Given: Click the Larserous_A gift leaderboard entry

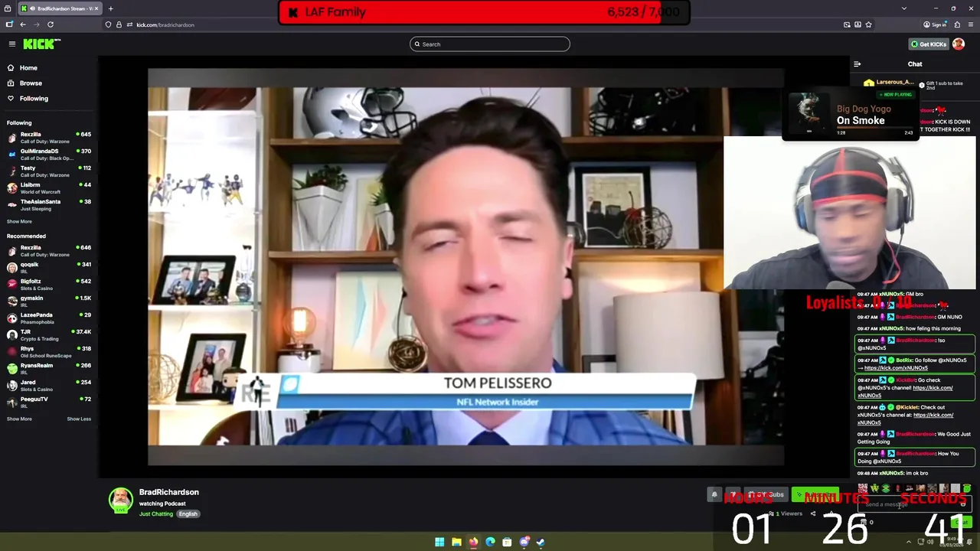Looking at the screenshot, I should 889,83.
